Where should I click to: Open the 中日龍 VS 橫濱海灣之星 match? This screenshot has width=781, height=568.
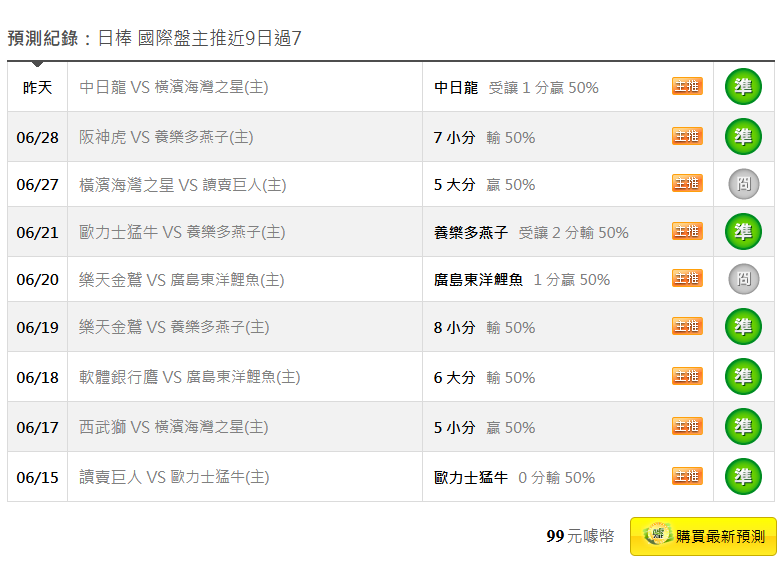click(x=174, y=87)
